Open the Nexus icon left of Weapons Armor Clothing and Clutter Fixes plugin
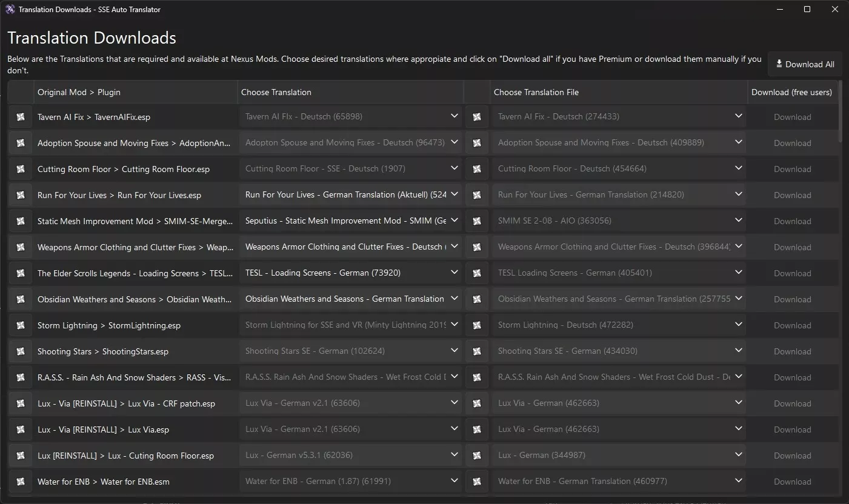This screenshot has width=849, height=504. pyautogui.click(x=21, y=247)
